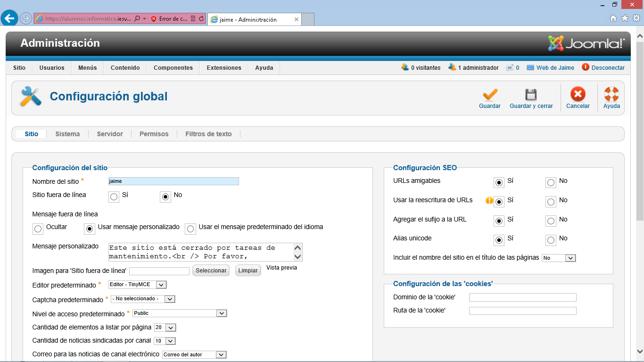Open the site name in page titles dropdown
Screen dimensions: 644x362
(570, 258)
